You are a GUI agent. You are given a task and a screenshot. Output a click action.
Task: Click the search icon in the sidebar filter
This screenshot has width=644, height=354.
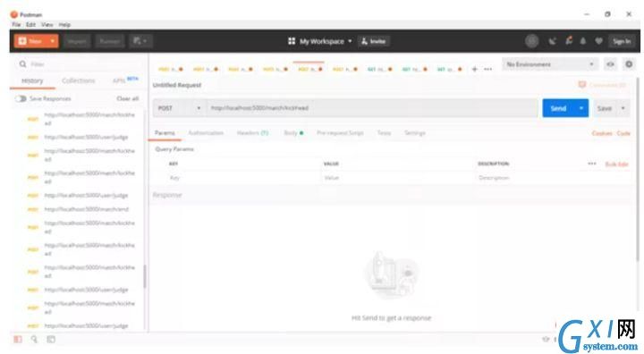23,64
